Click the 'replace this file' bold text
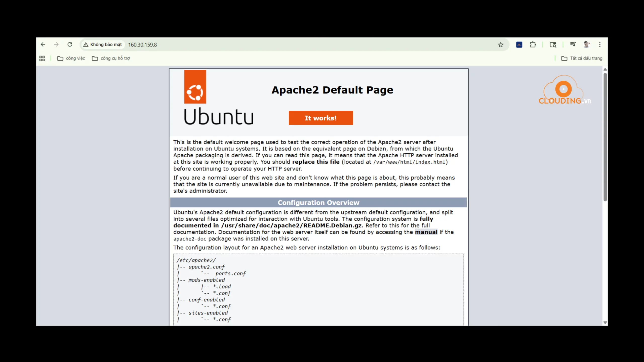This screenshot has width=644, height=362. coord(316,162)
